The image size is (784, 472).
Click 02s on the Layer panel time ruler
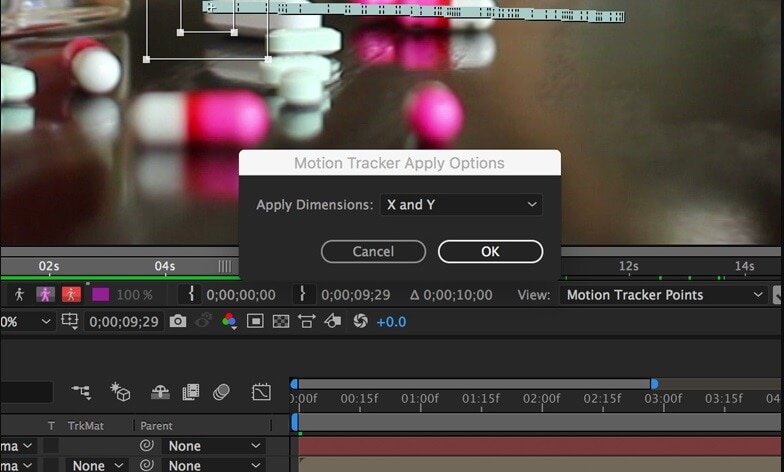coord(49,266)
